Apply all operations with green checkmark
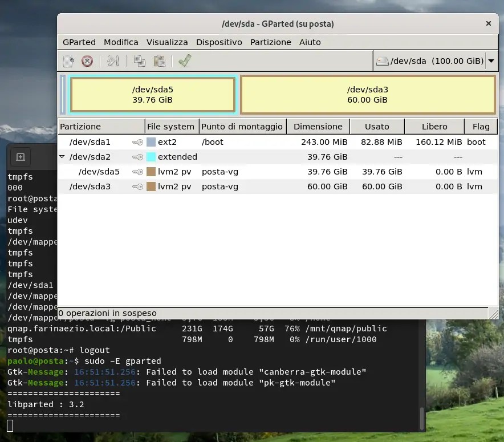504x442 pixels. click(185, 60)
